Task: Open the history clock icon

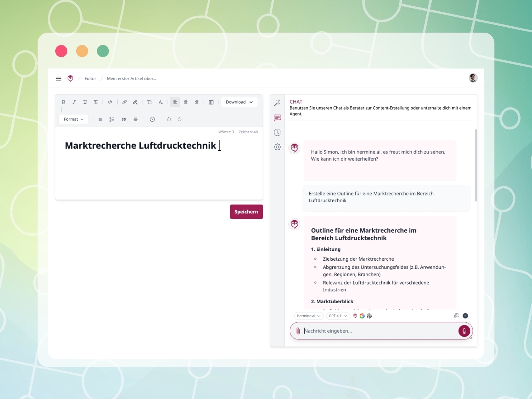Action: click(277, 132)
